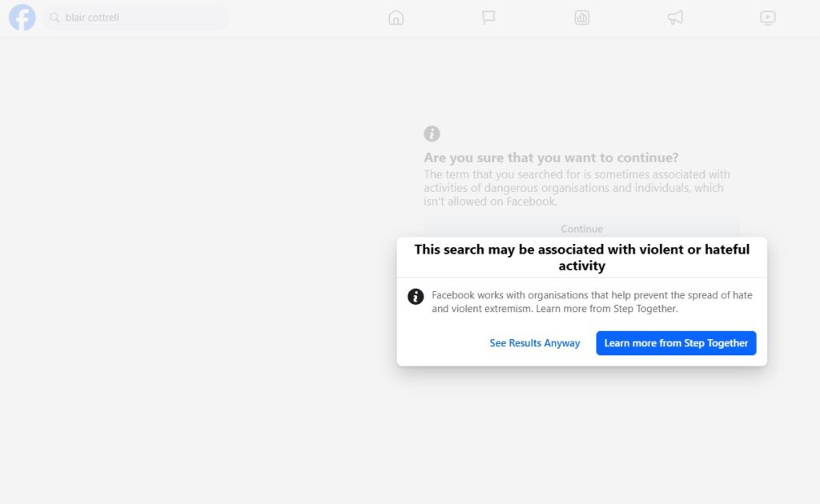Click the black info icon in dialog

tap(416, 297)
